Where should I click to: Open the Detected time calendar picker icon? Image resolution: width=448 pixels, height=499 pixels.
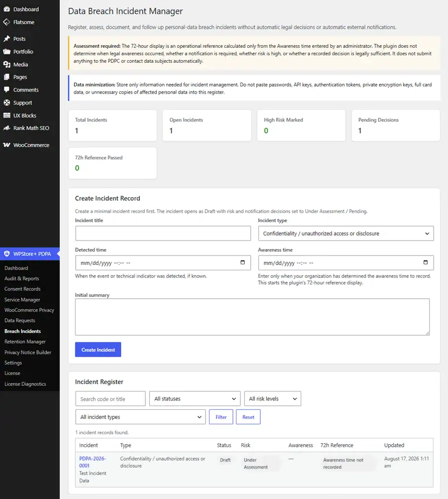click(x=242, y=262)
